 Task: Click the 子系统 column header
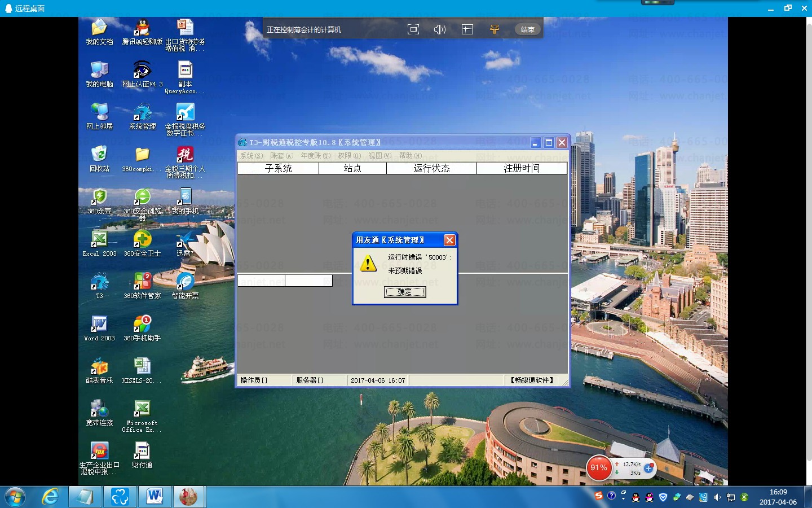click(x=279, y=168)
